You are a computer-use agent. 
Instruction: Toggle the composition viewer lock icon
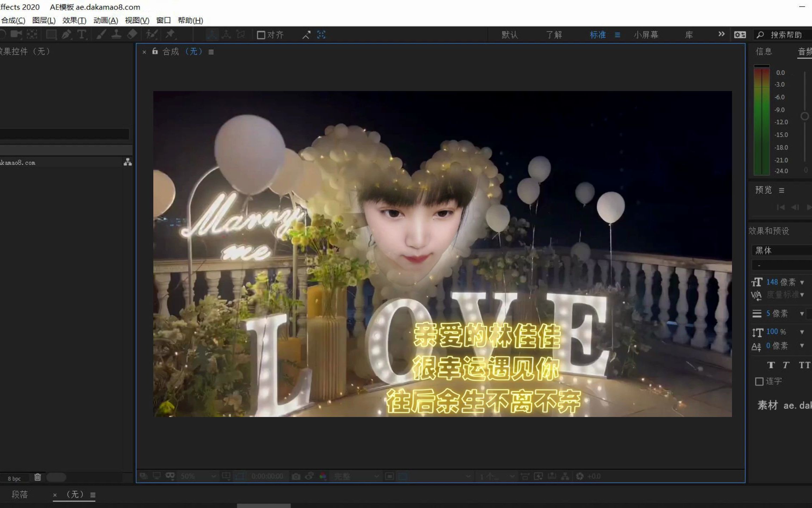[155, 52]
